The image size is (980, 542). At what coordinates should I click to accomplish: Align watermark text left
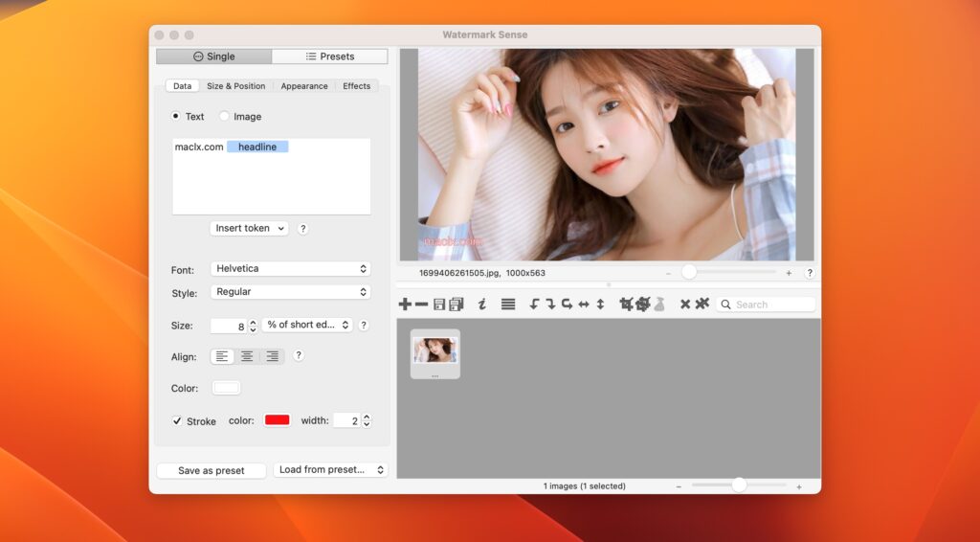click(x=222, y=356)
